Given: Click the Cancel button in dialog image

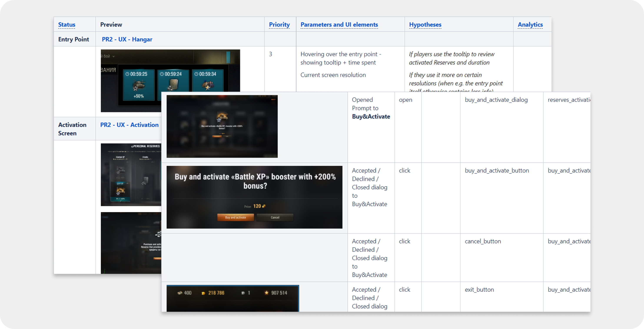Looking at the screenshot, I should coord(275,217).
